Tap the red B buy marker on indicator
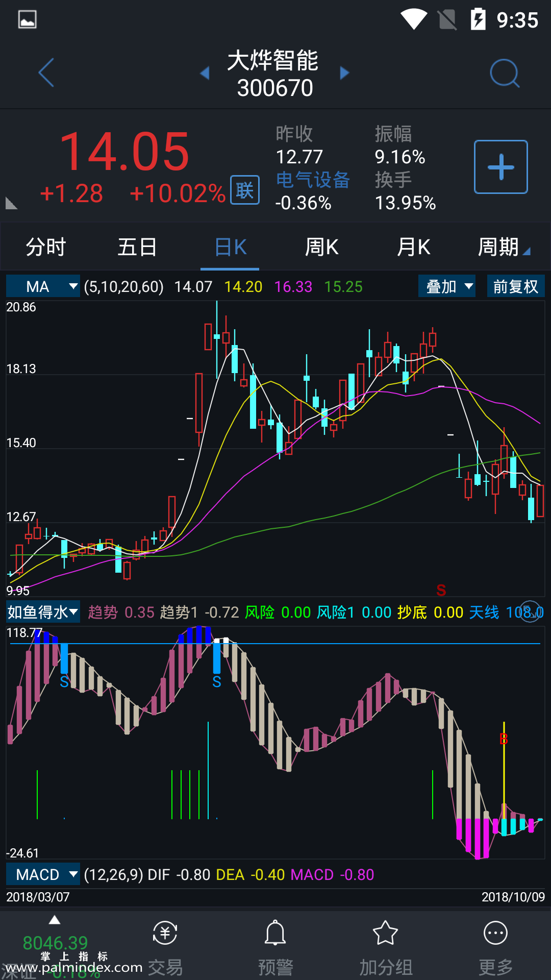 504,739
